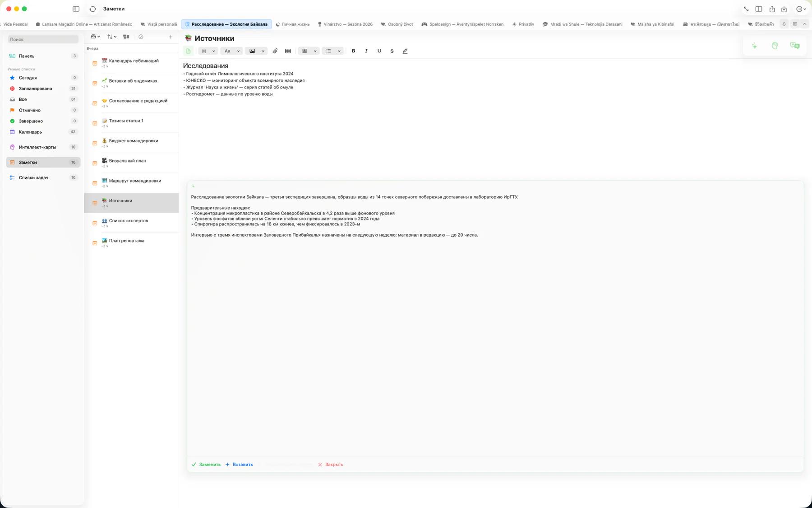Viewport: 812px width, 508px height.
Task: Click the Закрыть button
Action: (x=331, y=464)
